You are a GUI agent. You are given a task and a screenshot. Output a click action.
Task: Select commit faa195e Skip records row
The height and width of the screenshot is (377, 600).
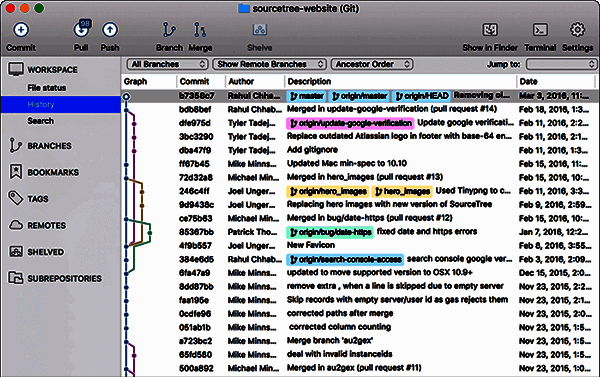[360, 300]
